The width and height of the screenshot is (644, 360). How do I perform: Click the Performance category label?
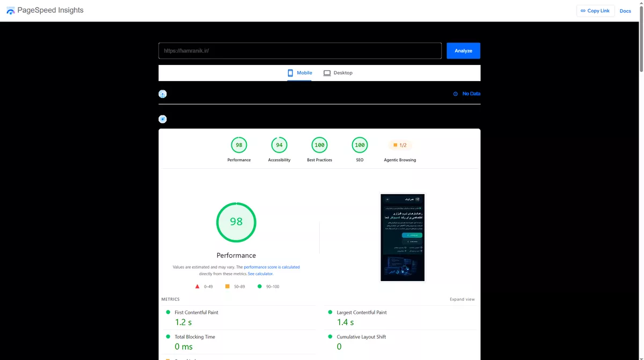[x=239, y=160]
